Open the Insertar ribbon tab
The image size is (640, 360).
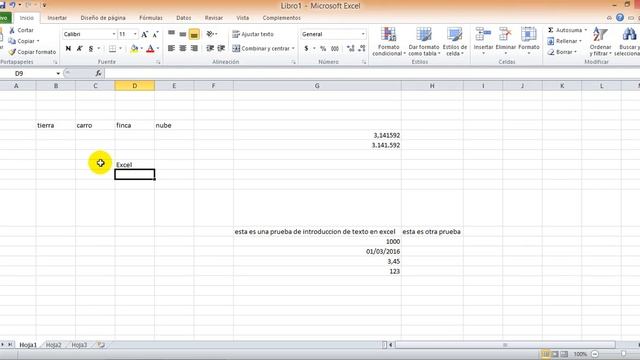tap(57, 18)
